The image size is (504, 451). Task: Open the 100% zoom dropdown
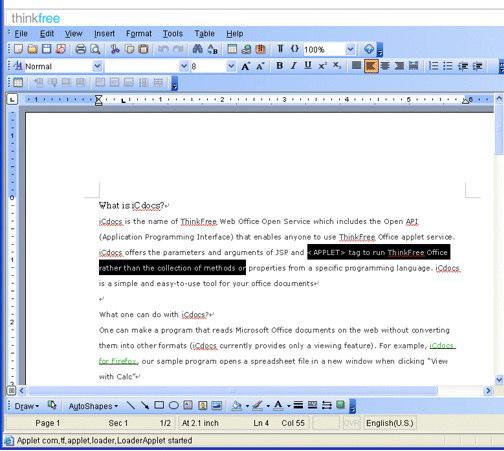tap(350, 49)
